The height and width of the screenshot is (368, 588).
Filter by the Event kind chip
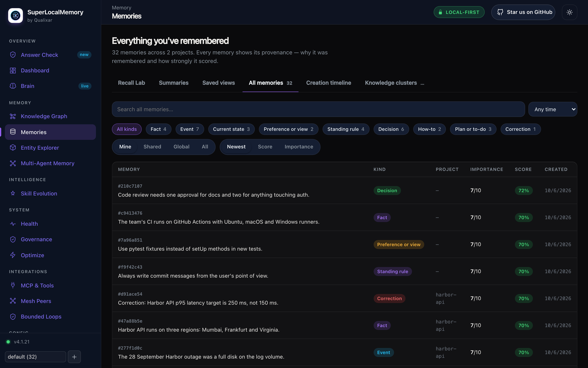(x=189, y=129)
